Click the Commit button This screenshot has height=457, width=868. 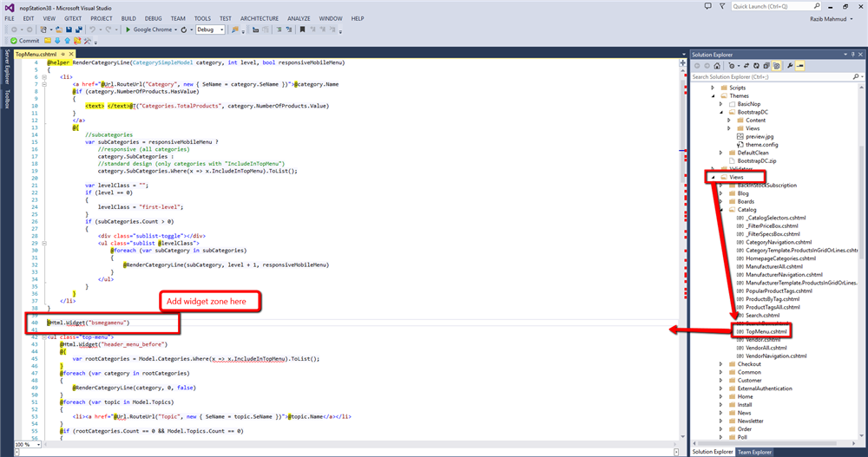[x=25, y=41]
